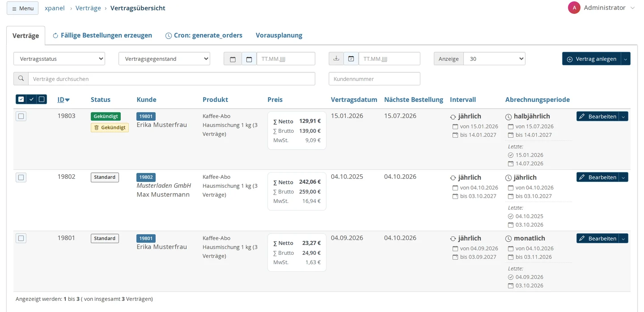Focus first TT.MM.JJJJ date input
This screenshot has height=312, width=644.
[x=286, y=59]
